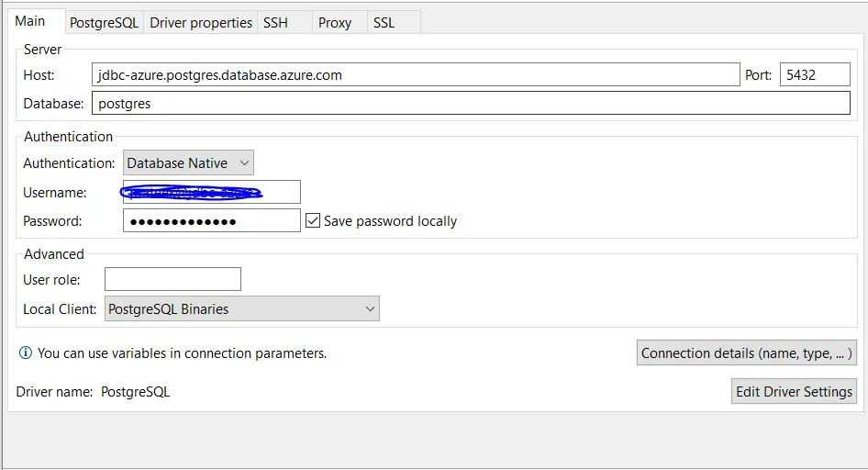This screenshot has width=868, height=470.
Task: Select the Main tab
Action: (30, 21)
